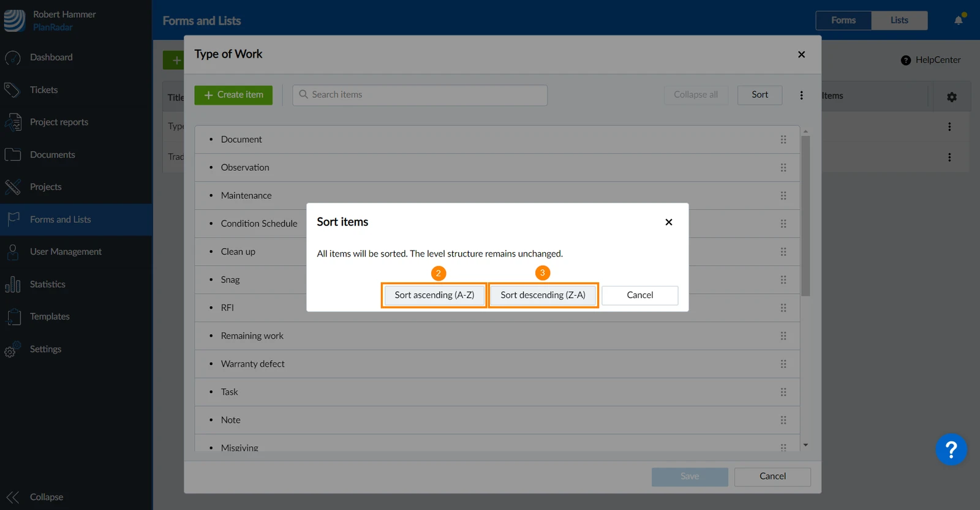
Task: Switch to the Forms tab
Action: tap(843, 20)
